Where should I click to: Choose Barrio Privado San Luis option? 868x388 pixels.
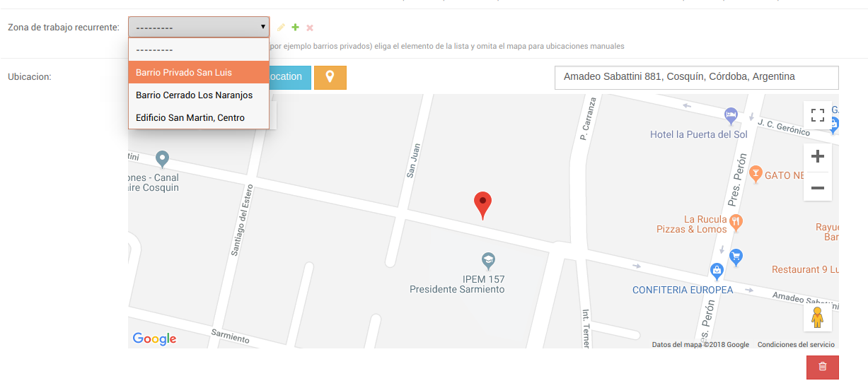click(199, 72)
